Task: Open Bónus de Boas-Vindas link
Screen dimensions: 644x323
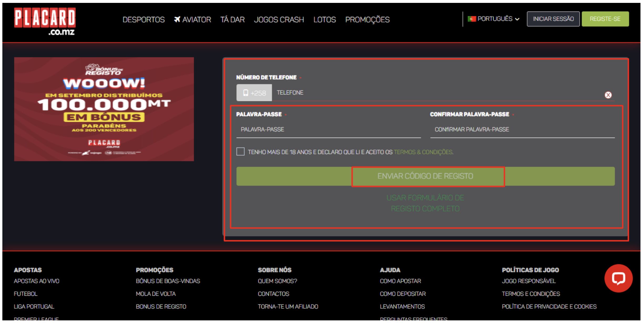Action: tap(168, 281)
